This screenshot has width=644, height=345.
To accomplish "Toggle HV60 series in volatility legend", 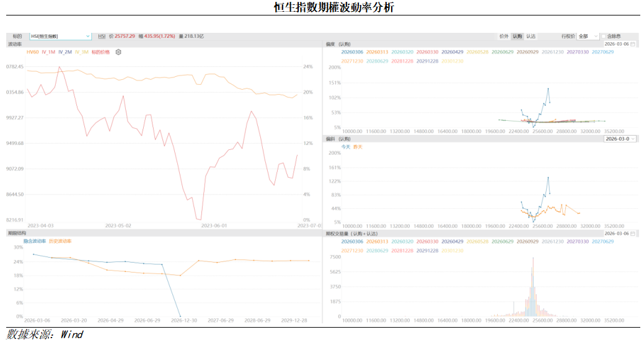I will (32, 52).
